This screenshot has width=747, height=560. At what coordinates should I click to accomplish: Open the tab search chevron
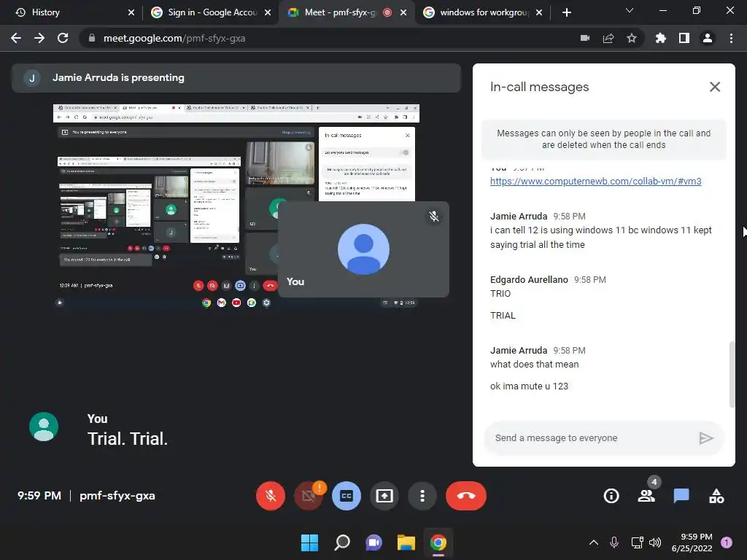630,10
